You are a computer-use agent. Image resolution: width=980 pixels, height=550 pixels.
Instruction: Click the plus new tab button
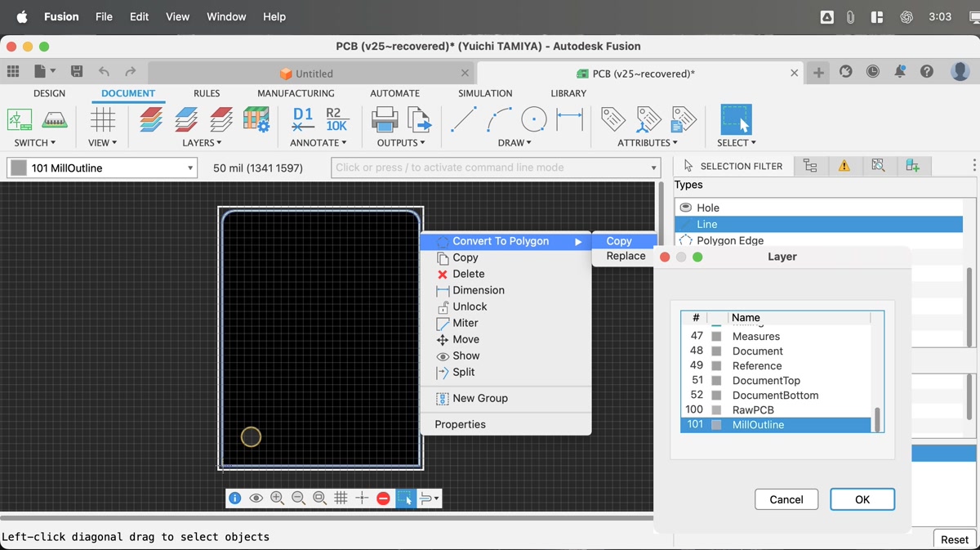pos(818,72)
